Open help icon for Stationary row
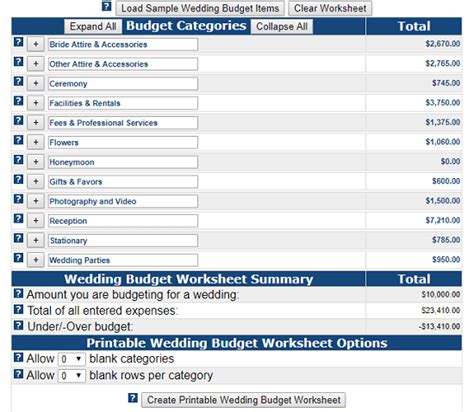Image resolution: width=474 pixels, height=412 pixels. [x=19, y=238]
